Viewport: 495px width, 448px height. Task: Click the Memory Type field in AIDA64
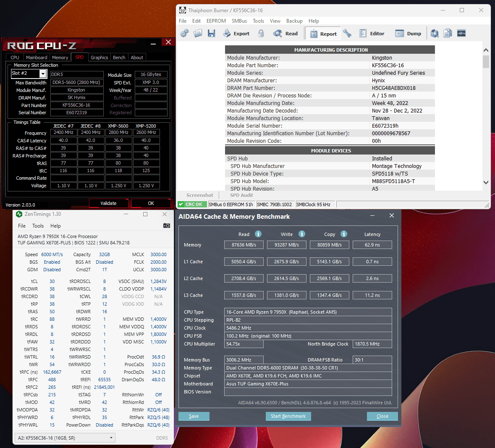[308, 368]
